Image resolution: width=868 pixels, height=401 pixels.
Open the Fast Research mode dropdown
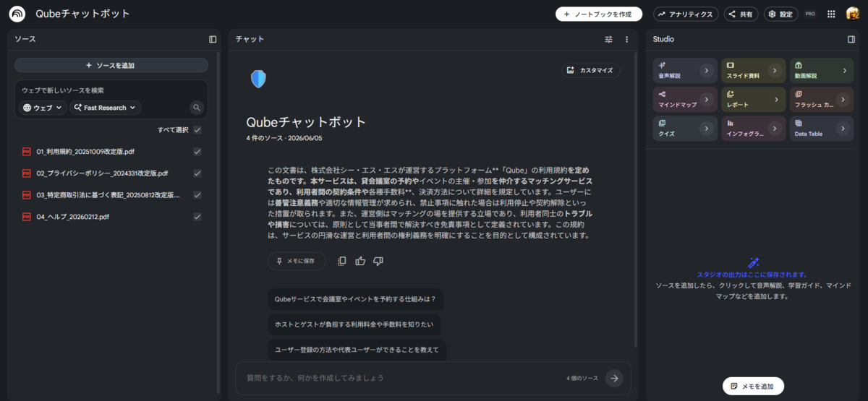click(x=106, y=108)
